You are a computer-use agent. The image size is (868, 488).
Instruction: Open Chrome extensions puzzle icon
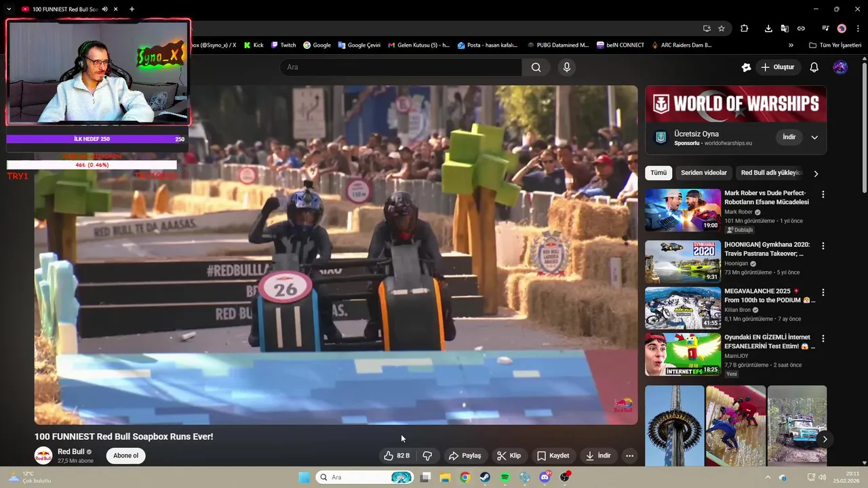[745, 28]
